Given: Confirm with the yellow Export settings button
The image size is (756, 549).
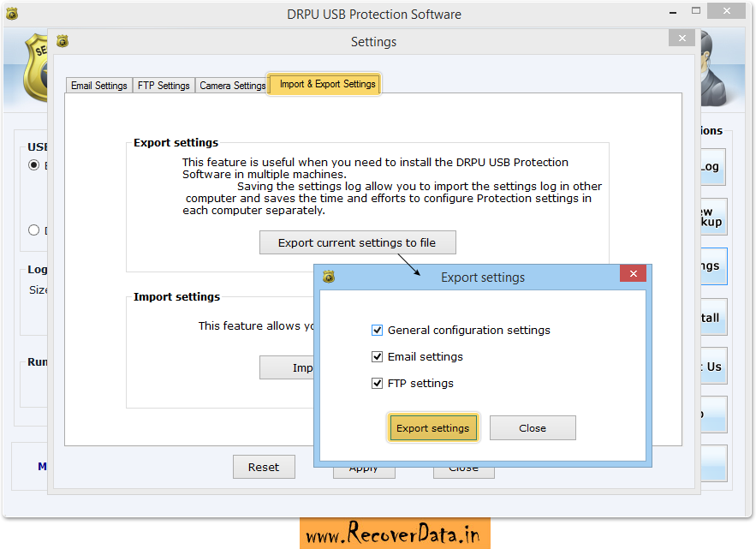Looking at the screenshot, I should click(x=433, y=428).
